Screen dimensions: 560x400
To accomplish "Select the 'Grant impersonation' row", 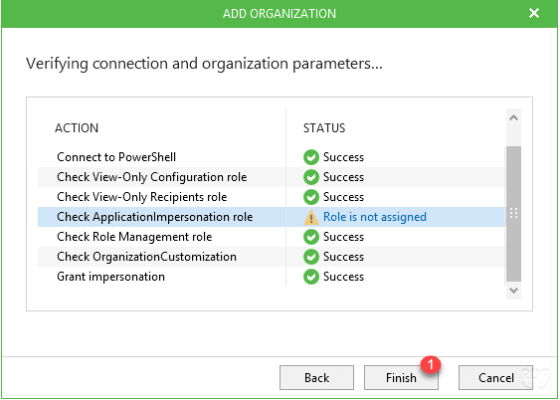I will 272,277.
